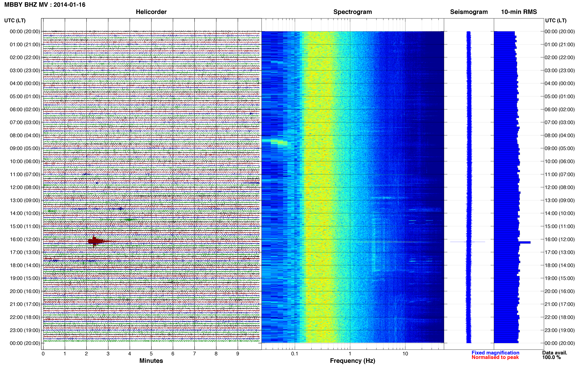Click '07:00 (03:00)' on the right time axis

560,122
